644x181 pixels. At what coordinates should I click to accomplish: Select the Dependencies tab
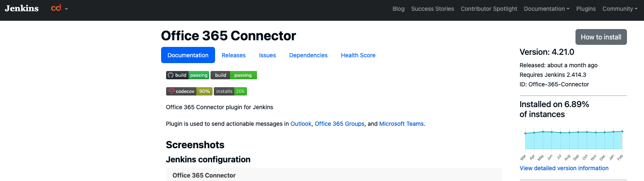point(308,55)
